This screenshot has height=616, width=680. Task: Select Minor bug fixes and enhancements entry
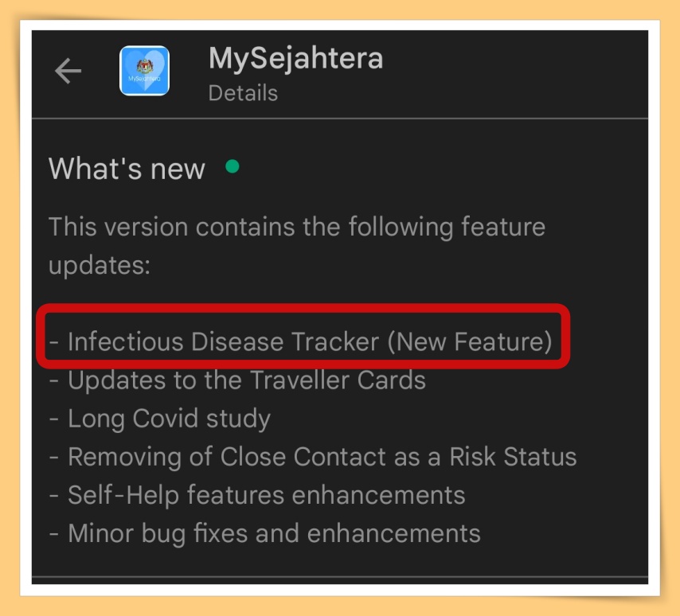(x=264, y=533)
